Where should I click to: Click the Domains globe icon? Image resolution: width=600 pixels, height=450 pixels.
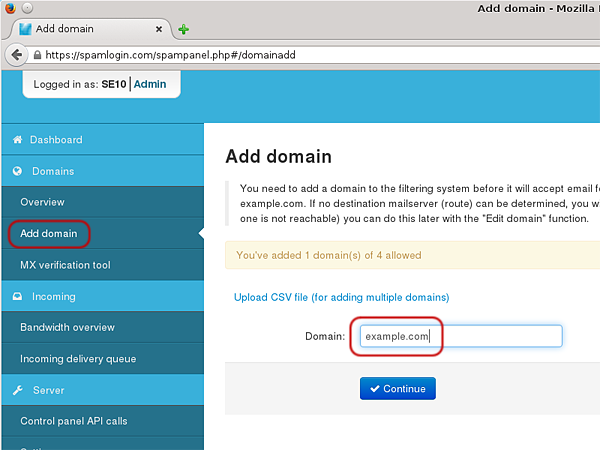point(17,171)
